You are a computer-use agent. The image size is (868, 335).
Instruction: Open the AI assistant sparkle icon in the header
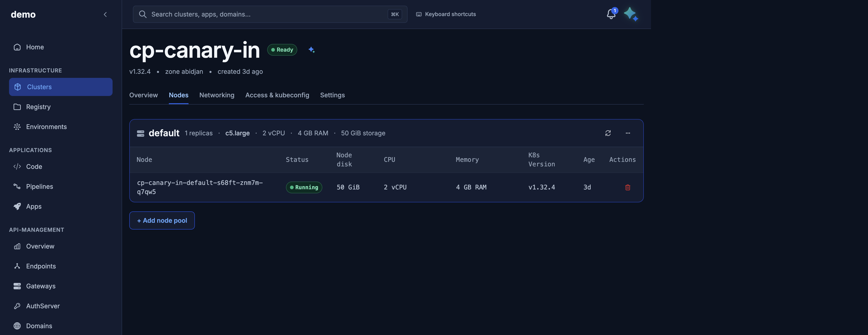click(x=631, y=14)
